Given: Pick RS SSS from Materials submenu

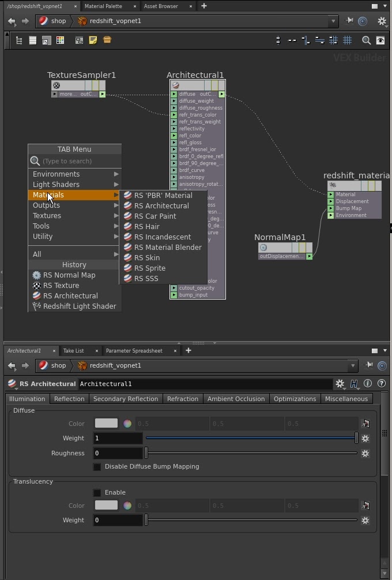Looking at the screenshot, I should (x=163, y=279).
